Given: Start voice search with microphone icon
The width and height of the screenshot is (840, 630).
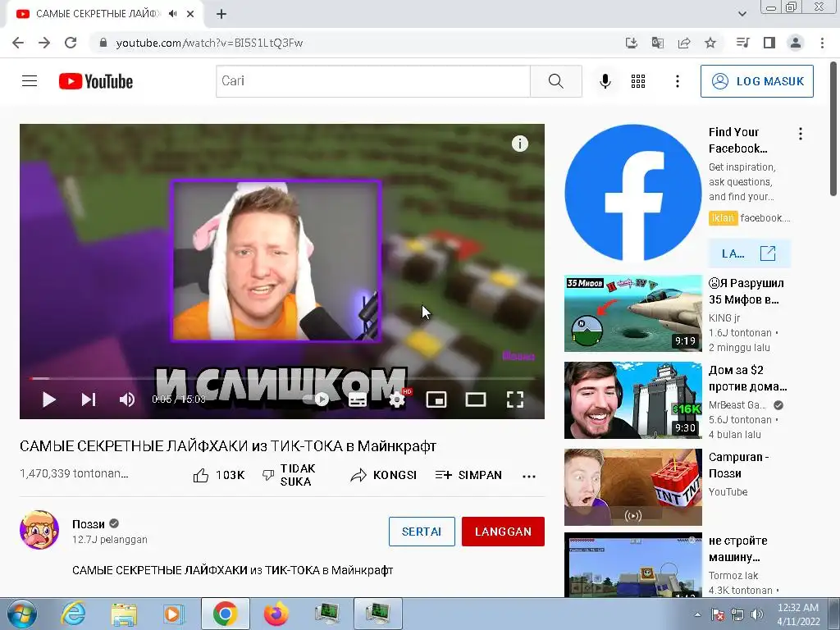Looking at the screenshot, I should click(x=605, y=81).
